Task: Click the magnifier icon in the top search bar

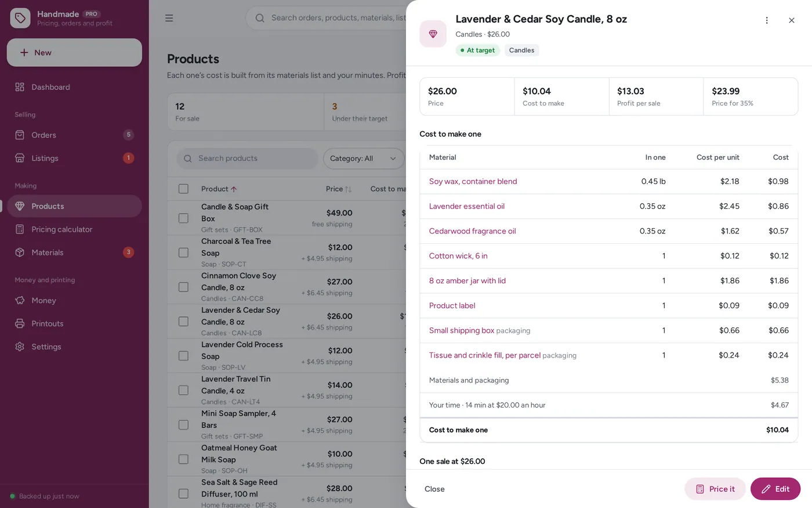Action: pos(260,18)
